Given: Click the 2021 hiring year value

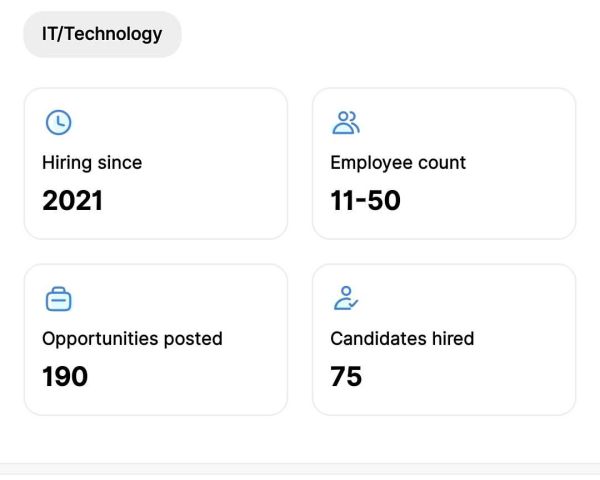Looking at the screenshot, I should point(73,201).
